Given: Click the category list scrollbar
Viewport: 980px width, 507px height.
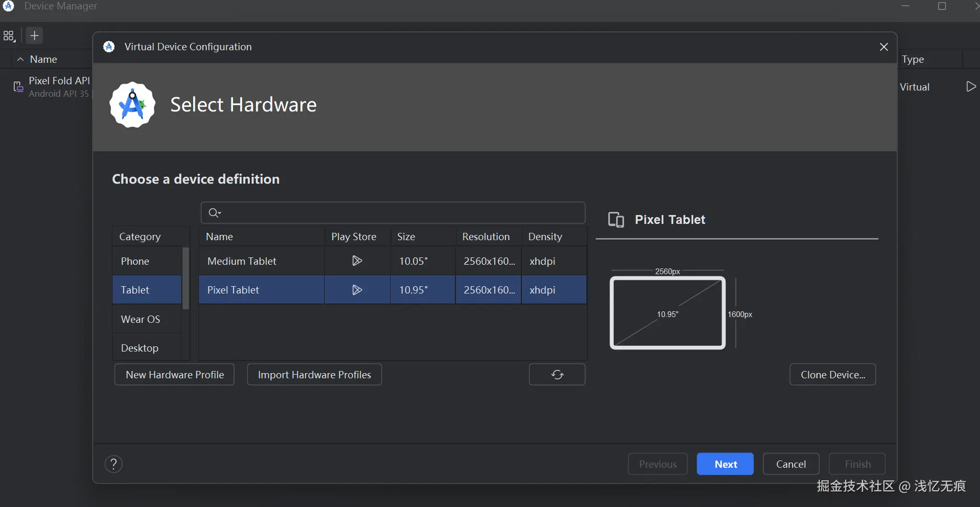Looking at the screenshot, I should point(185,278).
